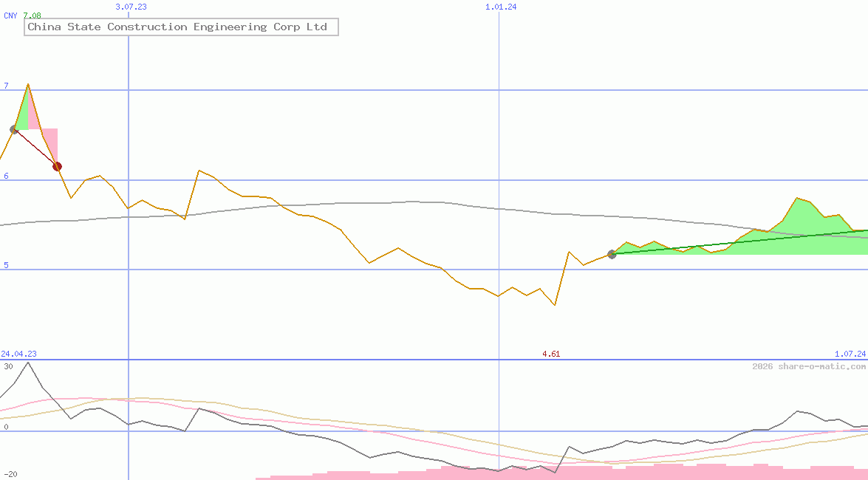Viewport: 868px width, 480px height.
Task: Click the oscillator axis label 30
Action: (x=7, y=366)
